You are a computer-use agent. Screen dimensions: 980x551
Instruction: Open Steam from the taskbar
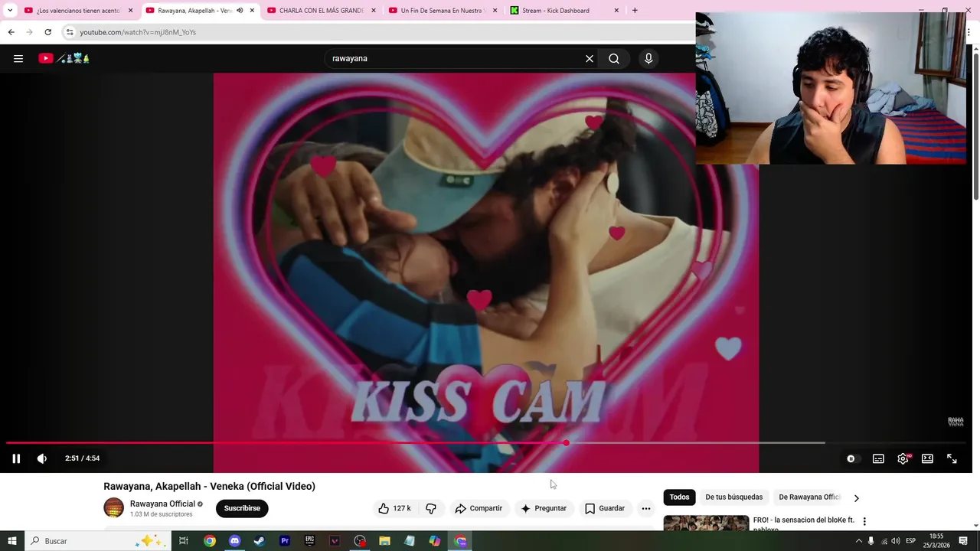(x=260, y=541)
